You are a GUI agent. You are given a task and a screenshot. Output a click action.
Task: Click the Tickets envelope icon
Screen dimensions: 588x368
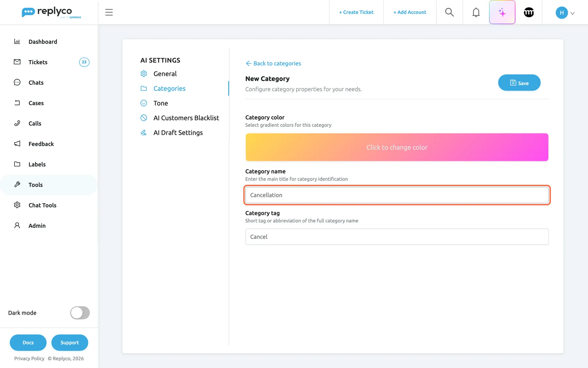pos(17,62)
